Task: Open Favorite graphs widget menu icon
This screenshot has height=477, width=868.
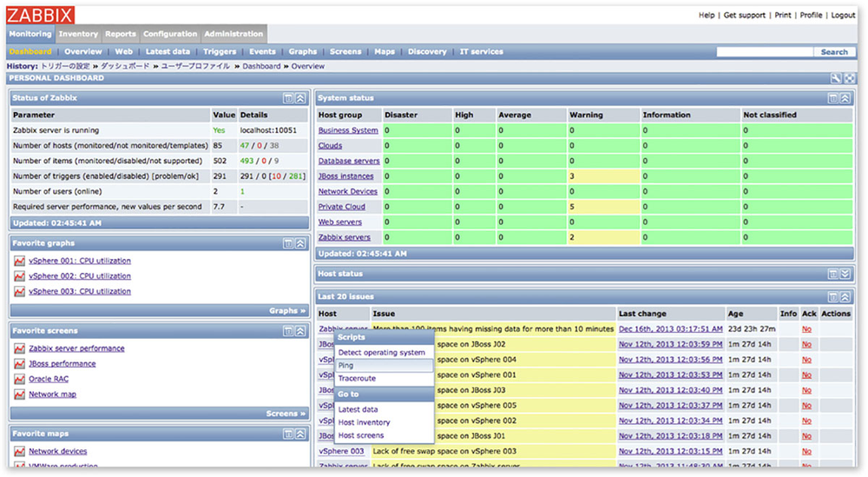Action: pyautogui.click(x=288, y=243)
